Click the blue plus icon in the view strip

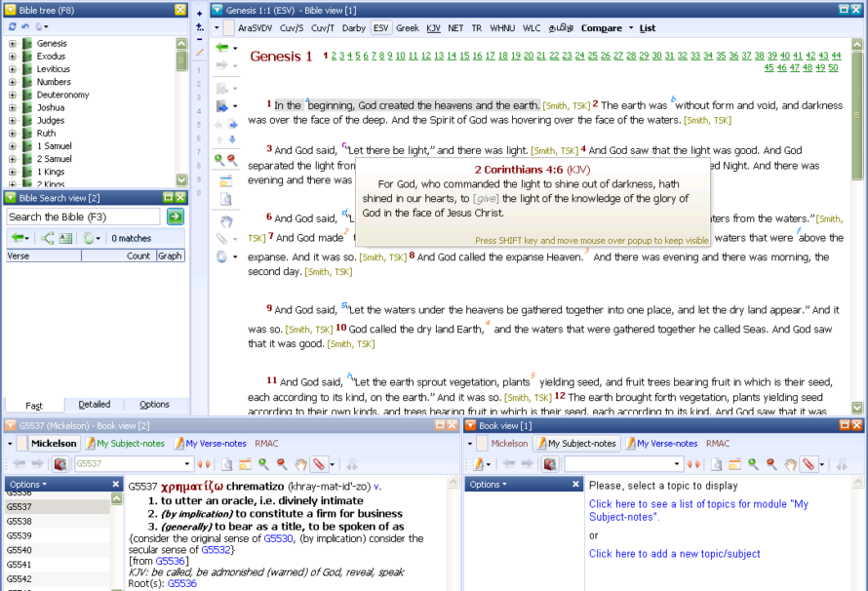[199, 14]
